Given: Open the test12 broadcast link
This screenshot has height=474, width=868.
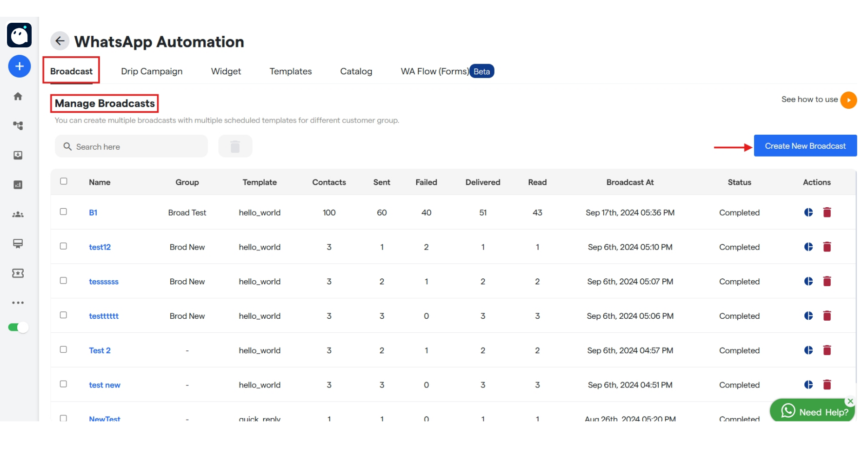Looking at the screenshot, I should pos(100,247).
